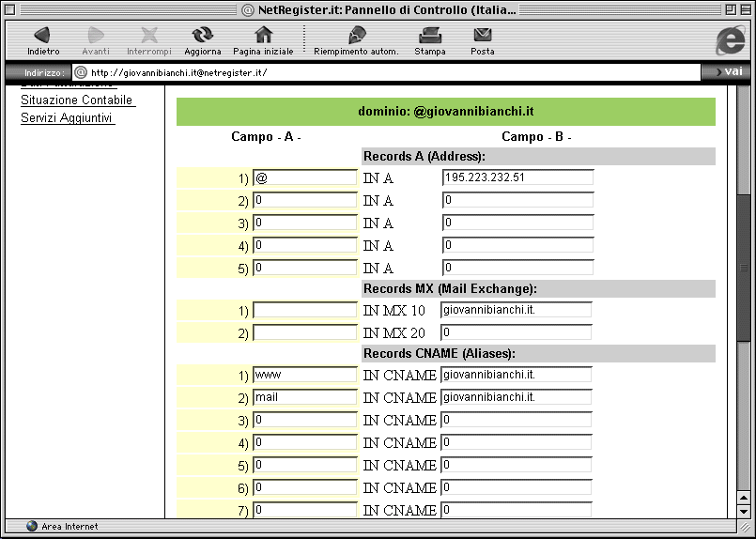Click the dominio: @giovannibianchi.it banner
The width and height of the screenshot is (756, 539).
[446, 112]
